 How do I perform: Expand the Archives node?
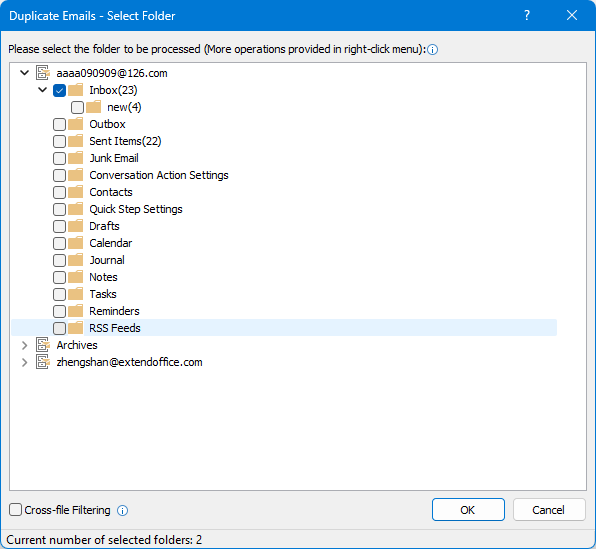pos(25,345)
